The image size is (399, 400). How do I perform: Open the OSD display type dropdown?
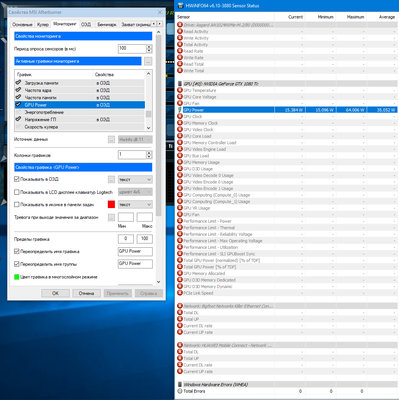click(x=135, y=180)
